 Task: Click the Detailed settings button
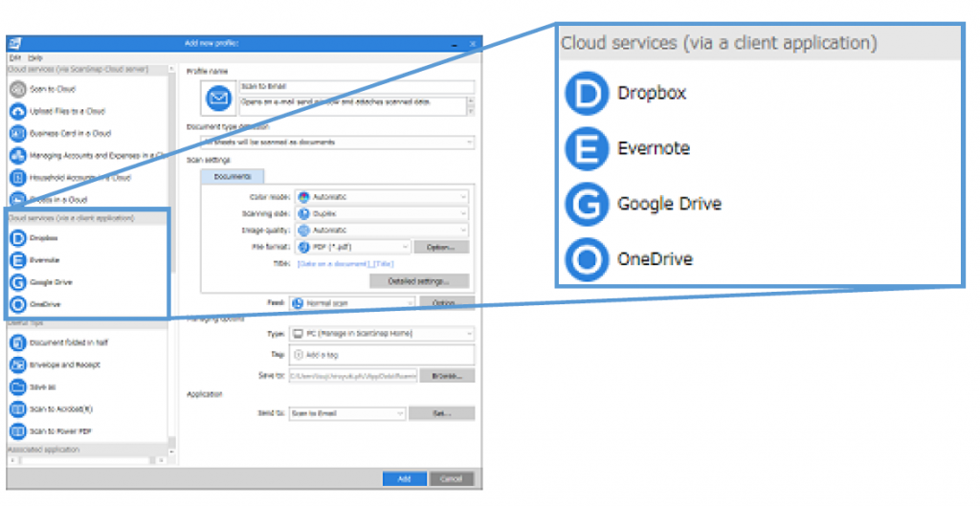(419, 281)
